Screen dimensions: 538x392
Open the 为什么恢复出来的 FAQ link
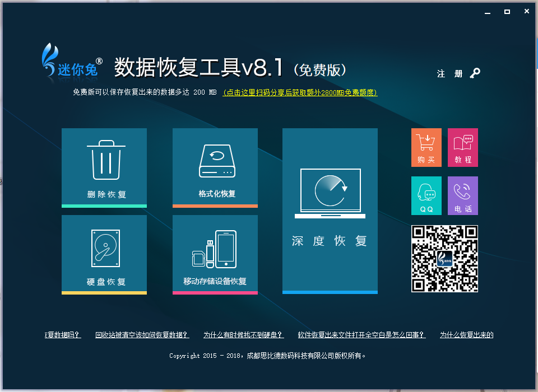(x=467, y=335)
